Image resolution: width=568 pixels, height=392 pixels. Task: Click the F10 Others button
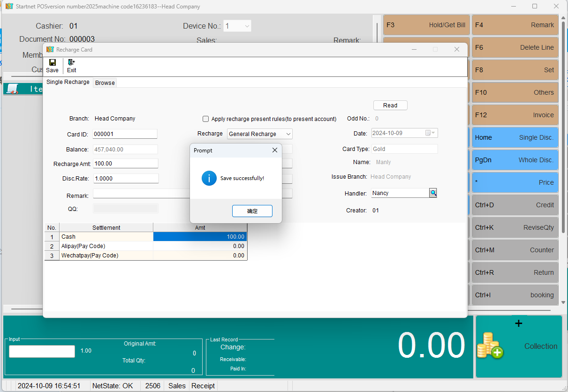(515, 92)
